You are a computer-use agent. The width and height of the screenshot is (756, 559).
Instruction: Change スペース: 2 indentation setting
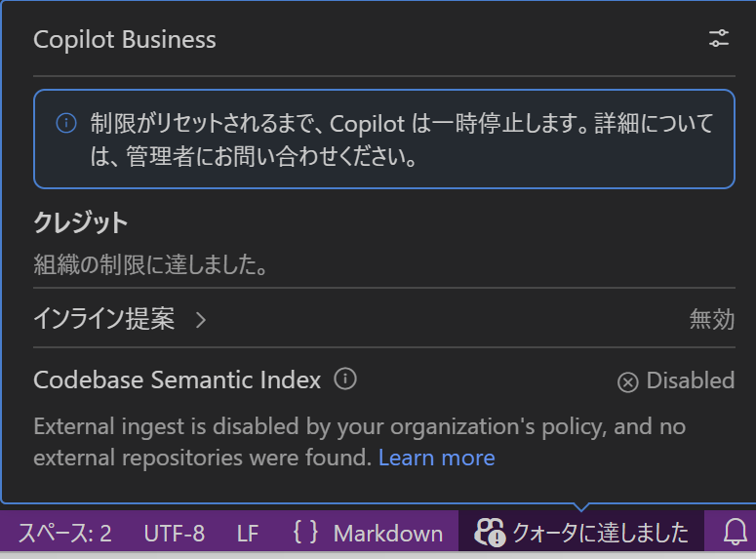pyautogui.click(x=65, y=534)
